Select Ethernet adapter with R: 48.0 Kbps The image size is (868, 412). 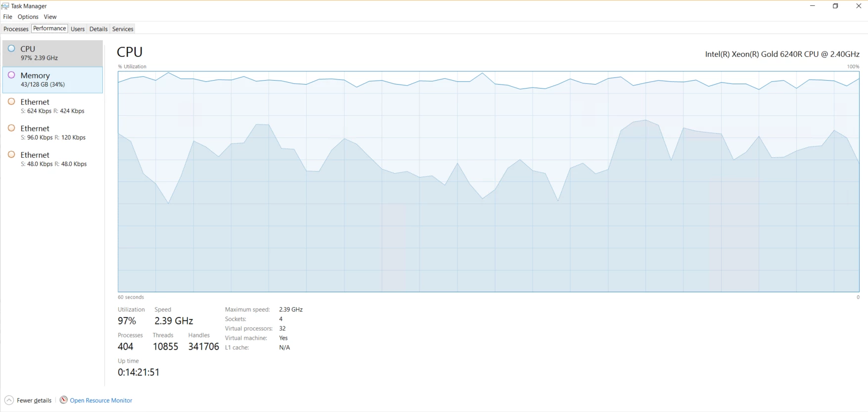point(52,159)
